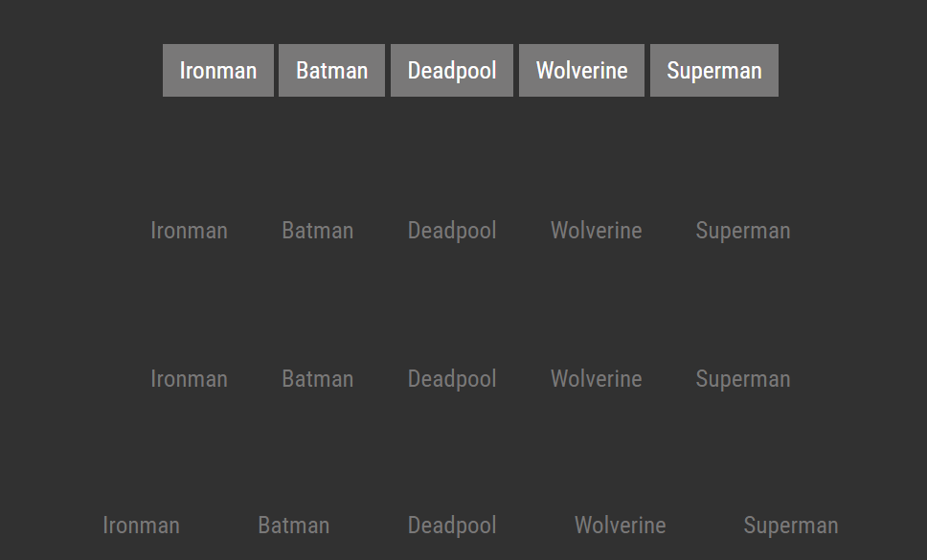
Task: Click Batman in the middle row
Action: pos(317,378)
